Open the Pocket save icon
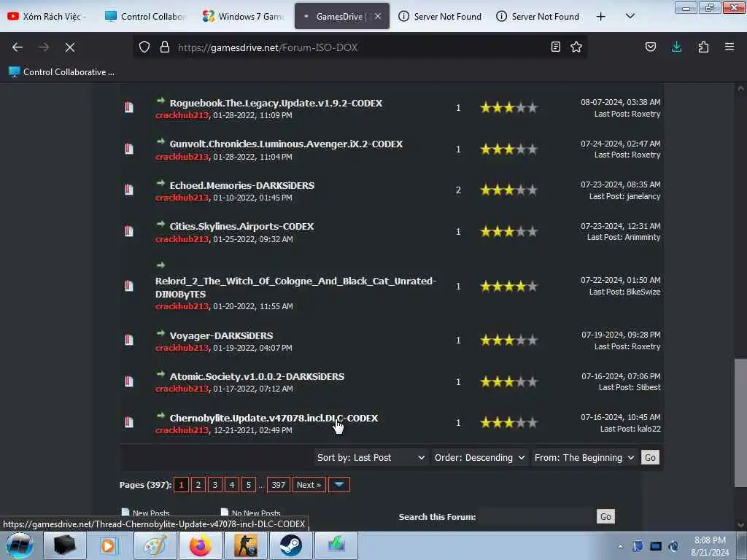 [650, 47]
